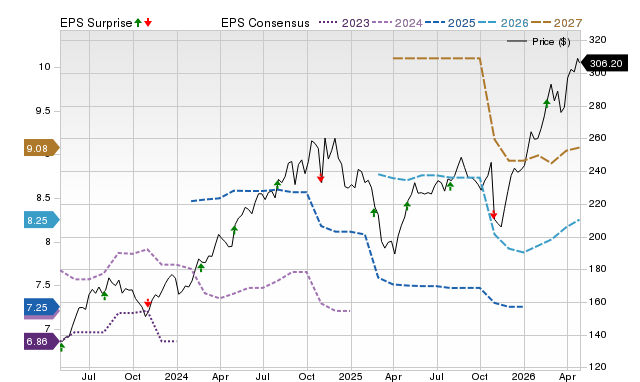Click the 2024 label on the time axis
Viewport: 640px width, 382px height.
pyautogui.click(x=176, y=376)
